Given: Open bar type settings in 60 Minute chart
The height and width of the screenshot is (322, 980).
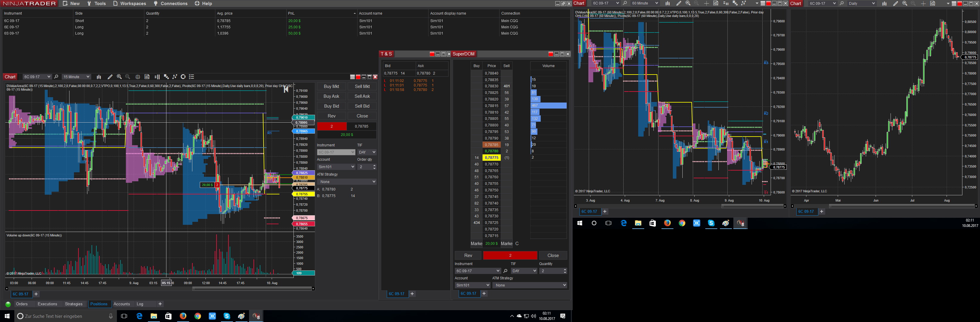Looking at the screenshot, I should [x=668, y=3].
